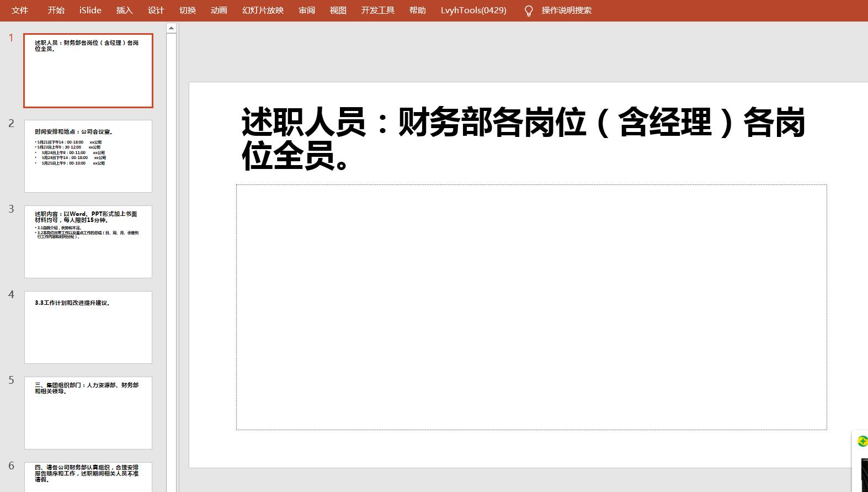Screen dimensions: 868x492
Task: Switch to the 开始 ribbon tab
Action: [x=56, y=10]
